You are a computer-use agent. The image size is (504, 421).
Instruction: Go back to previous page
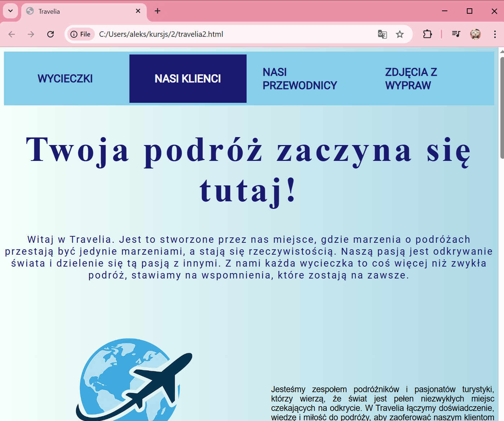pyautogui.click(x=12, y=34)
